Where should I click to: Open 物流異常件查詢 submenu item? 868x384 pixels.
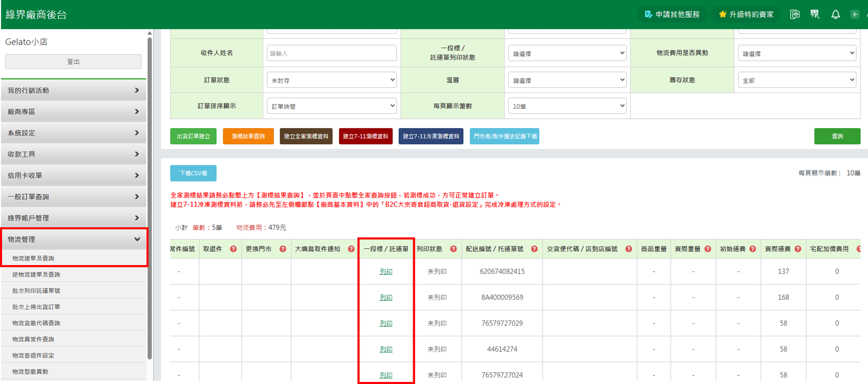pyautogui.click(x=33, y=339)
